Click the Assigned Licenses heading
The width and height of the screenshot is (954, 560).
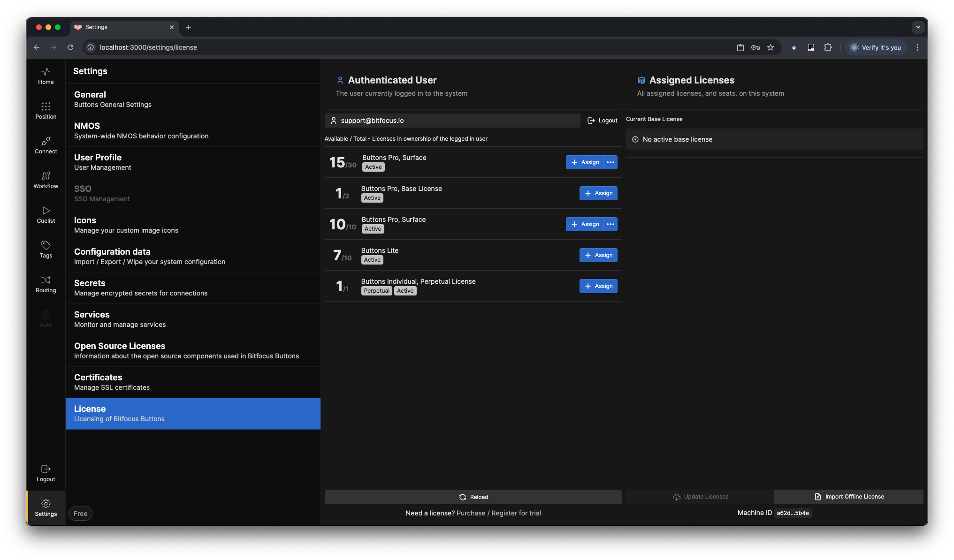[692, 80]
